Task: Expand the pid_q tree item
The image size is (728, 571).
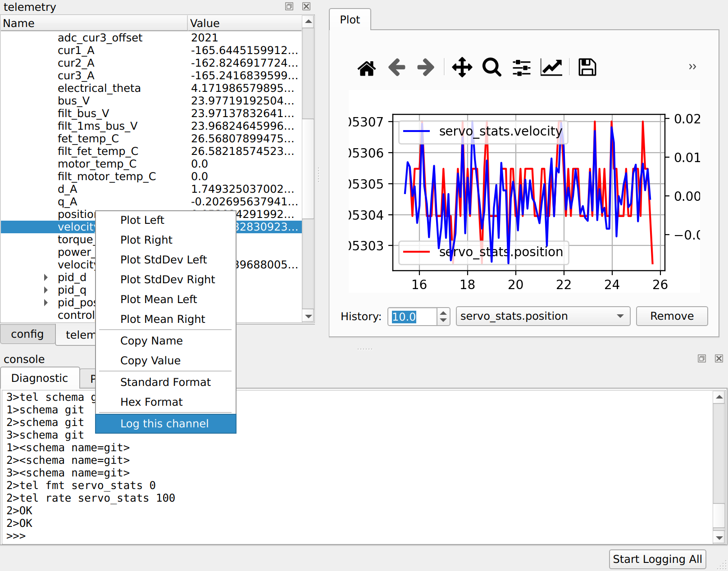Action: pos(47,290)
